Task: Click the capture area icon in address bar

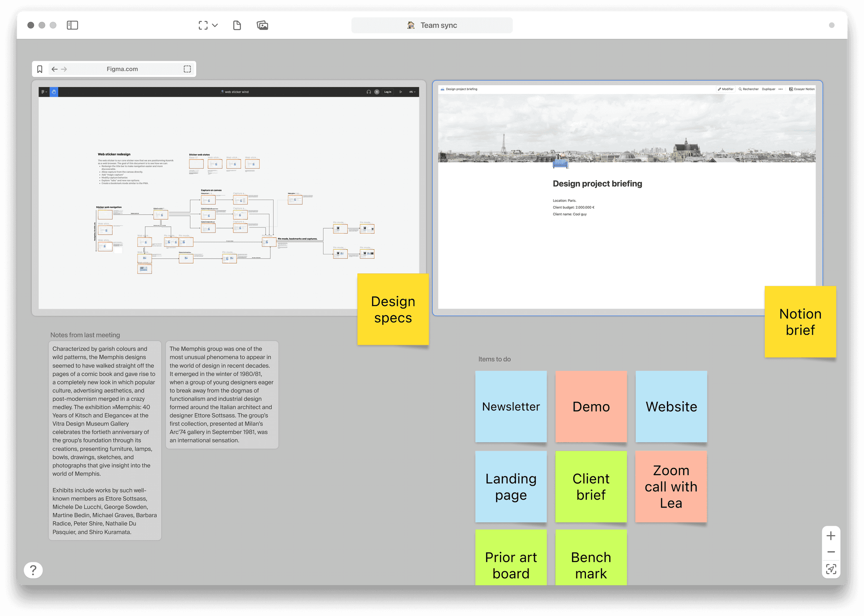Action: tap(187, 69)
